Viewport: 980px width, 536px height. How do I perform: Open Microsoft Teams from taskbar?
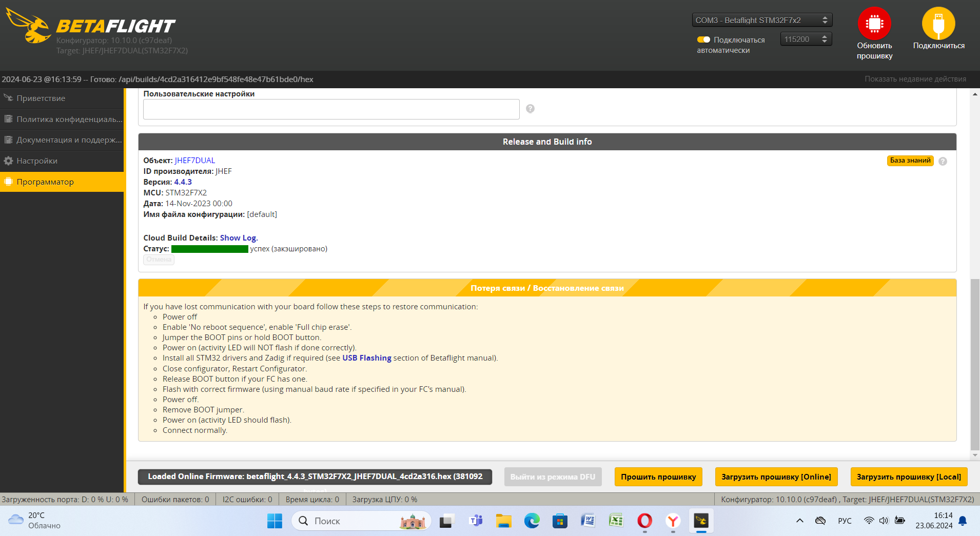tap(476, 521)
